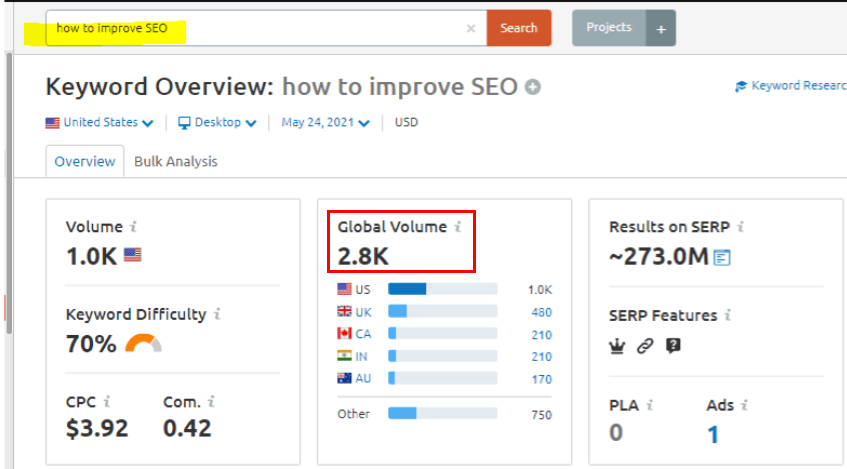Switch to the Bulk Analysis tab
847x469 pixels.
[176, 162]
